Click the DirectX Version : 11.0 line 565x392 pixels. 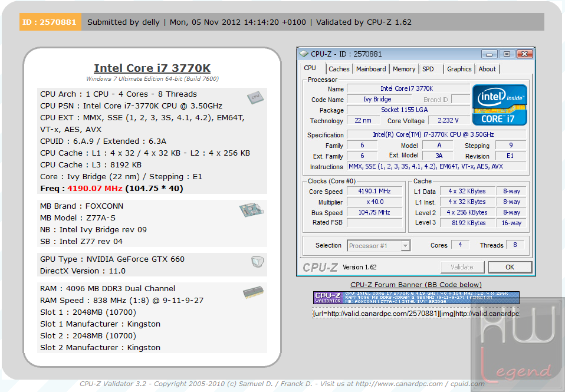click(x=83, y=271)
